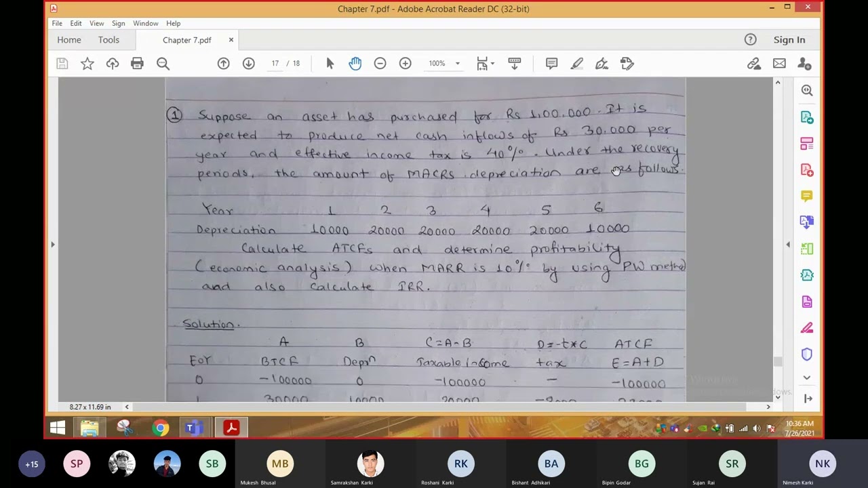Open Protect shield tool in sidebar
868x488 pixels.
pos(807,354)
